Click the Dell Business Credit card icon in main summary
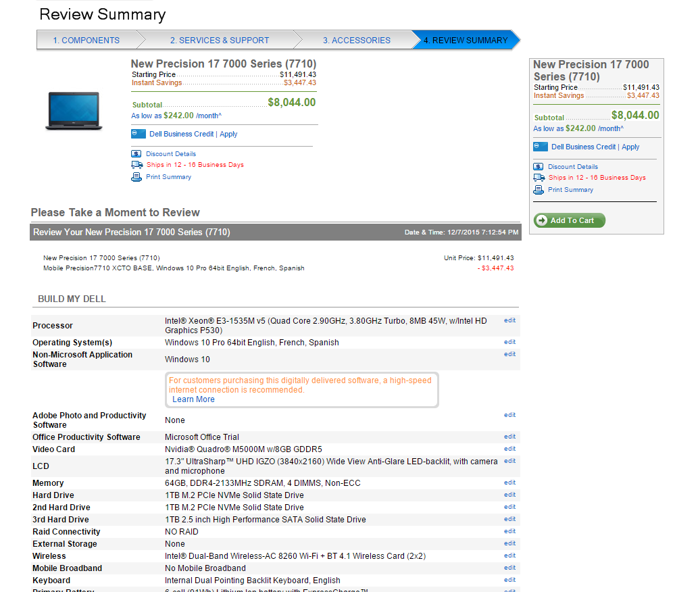Screen dimensions: 700x592 pos(139,134)
